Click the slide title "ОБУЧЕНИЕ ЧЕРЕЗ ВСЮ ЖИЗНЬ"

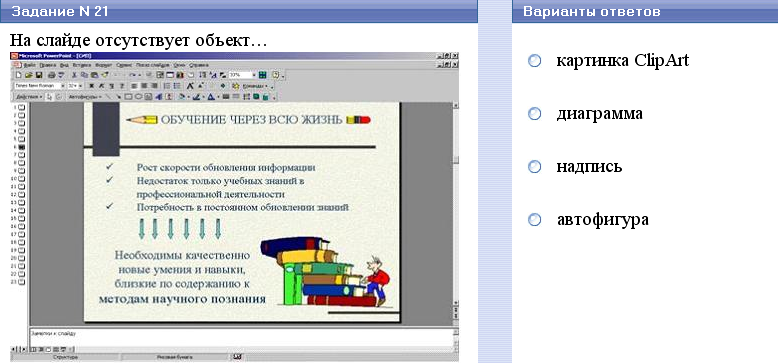[x=251, y=120]
